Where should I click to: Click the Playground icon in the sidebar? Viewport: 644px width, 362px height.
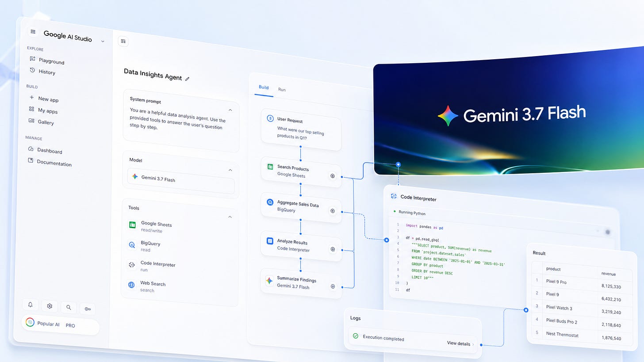32,59
